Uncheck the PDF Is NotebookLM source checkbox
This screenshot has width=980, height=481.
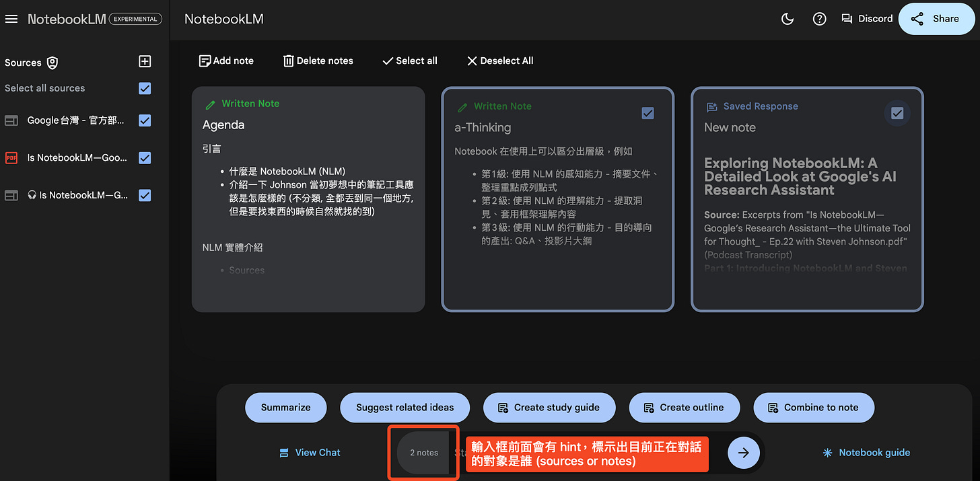[145, 158]
